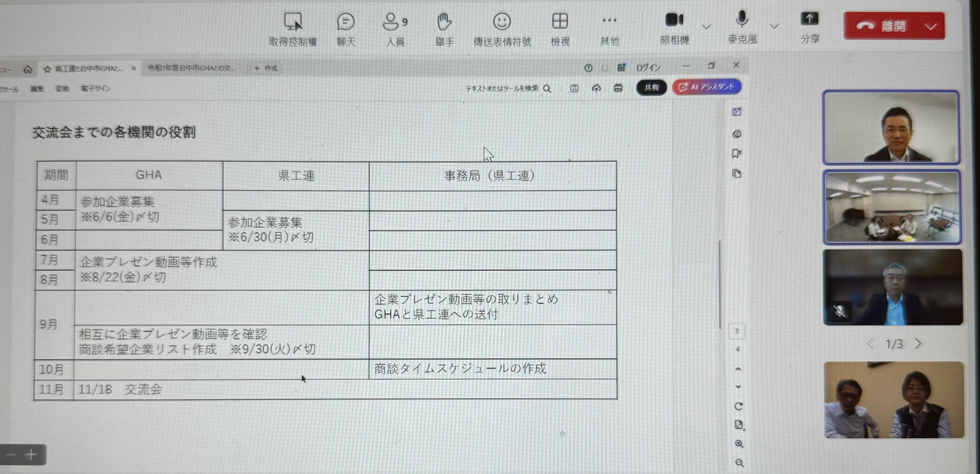Click the 取得控制權 (take control) icon
Screen dimensions: 980x474
[x=293, y=22]
